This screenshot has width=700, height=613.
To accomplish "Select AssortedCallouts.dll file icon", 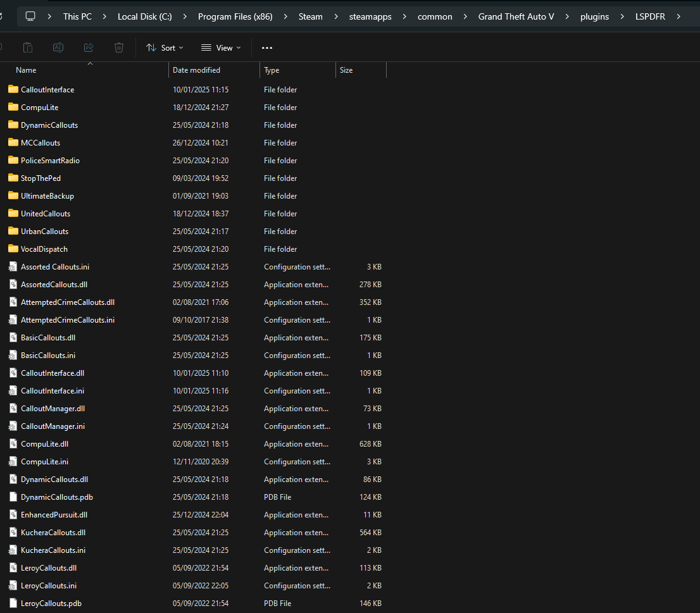I will [x=13, y=284].
